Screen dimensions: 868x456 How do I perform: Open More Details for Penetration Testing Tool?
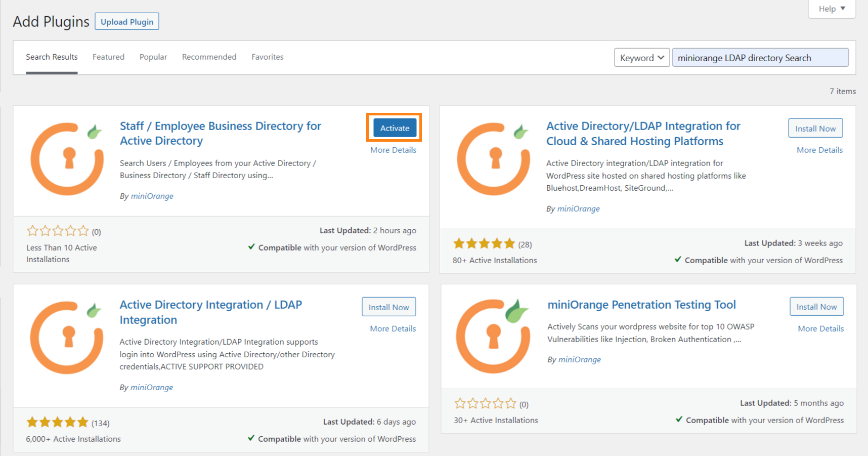click(820, 328)
